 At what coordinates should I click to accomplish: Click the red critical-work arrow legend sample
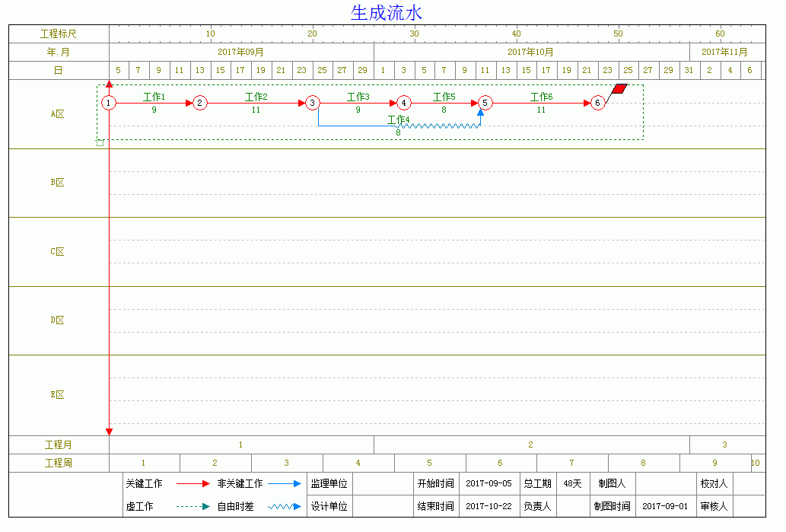193,484
